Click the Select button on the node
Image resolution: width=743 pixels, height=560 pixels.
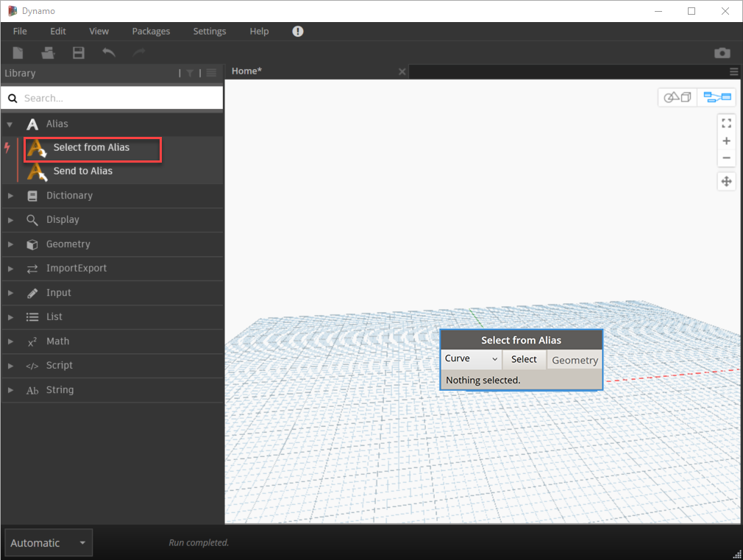coord(524,359)
